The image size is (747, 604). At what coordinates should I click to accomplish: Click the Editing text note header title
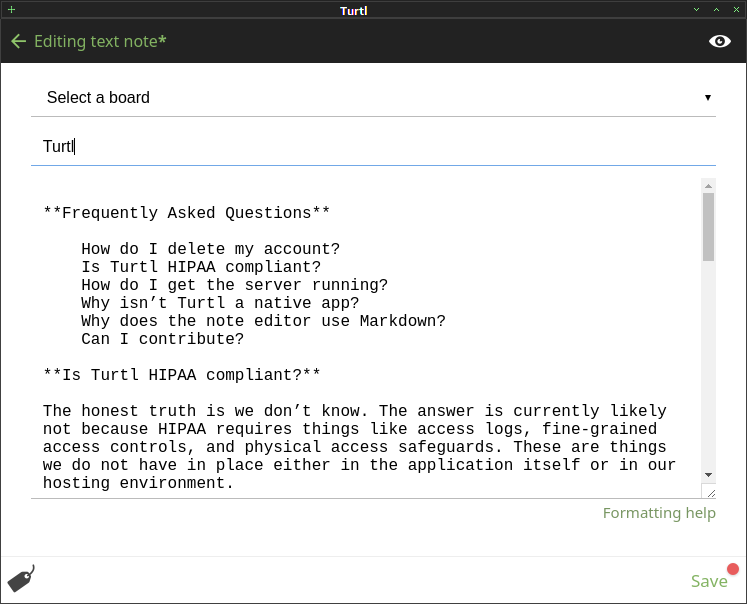(100, 41)
